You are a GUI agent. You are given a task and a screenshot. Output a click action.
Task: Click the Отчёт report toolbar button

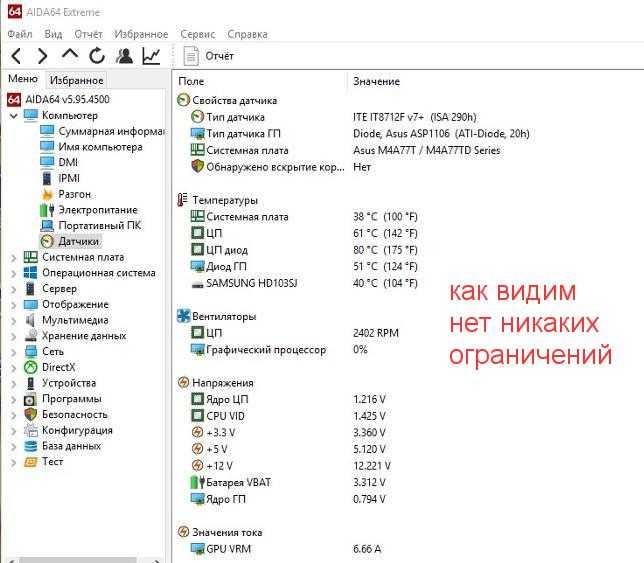coord(209,56)
